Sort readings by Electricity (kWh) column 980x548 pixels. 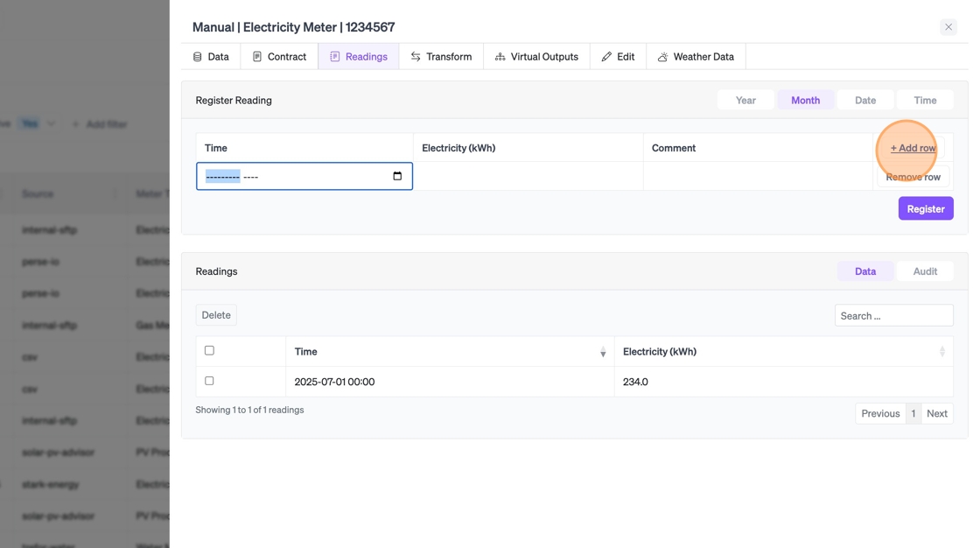[941, 352]
